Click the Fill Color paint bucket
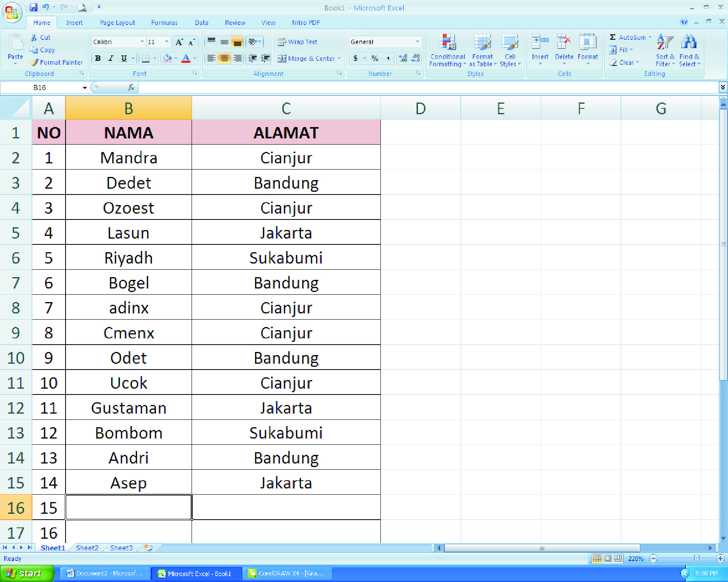The width and height of the screenshot is (728, 582). (167, 58)
